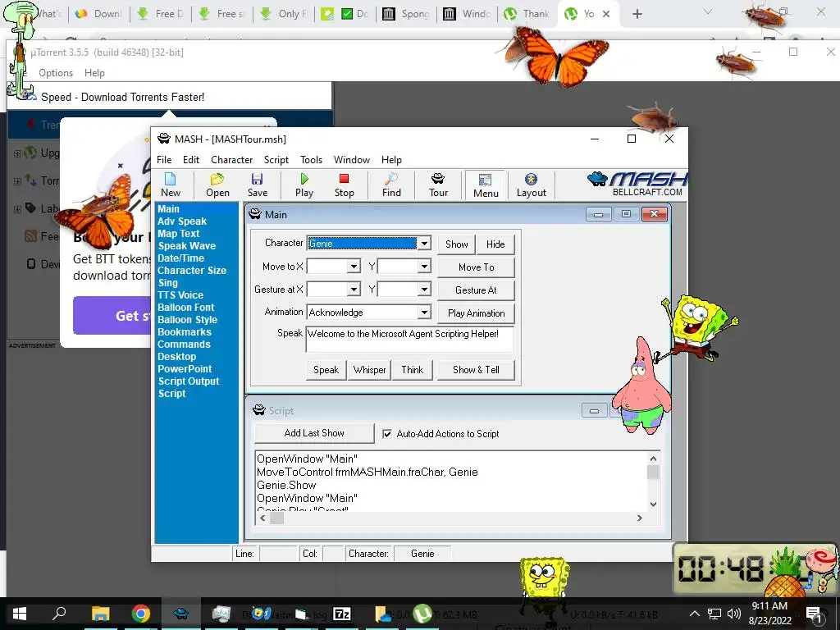Click the Think button
The image size is (840, 630).
pos(412,370)
